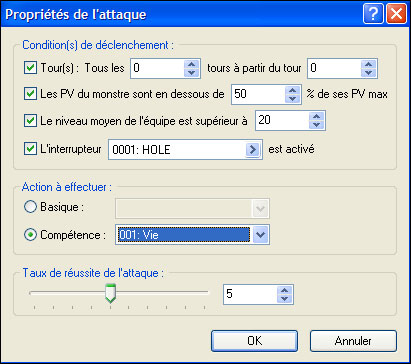Decrease the attack success rate spinner
Screen dimensions: 411x364
(284, 298)
